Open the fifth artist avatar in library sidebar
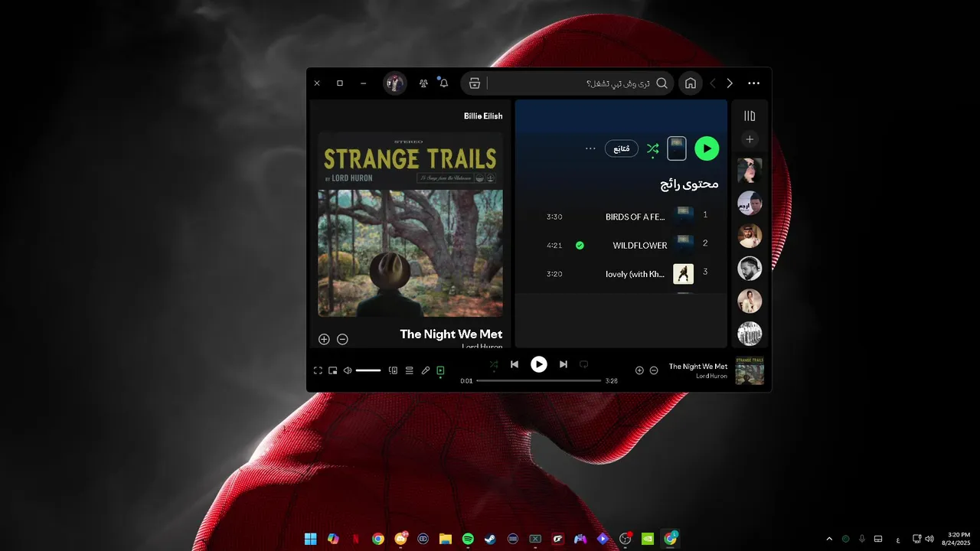The width and height of the screenshot is (980, 551). (750, 301)
